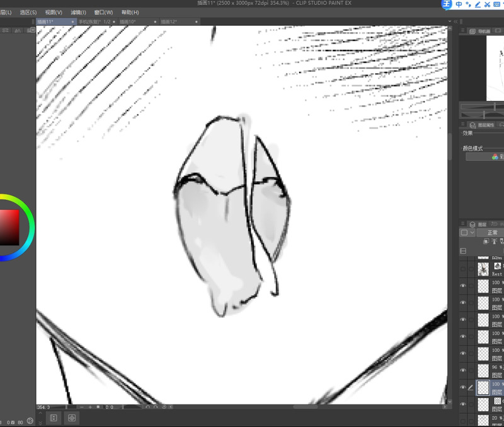Collapse right palette dock with double chevron
504x427 pixels.
click(455, 21)
